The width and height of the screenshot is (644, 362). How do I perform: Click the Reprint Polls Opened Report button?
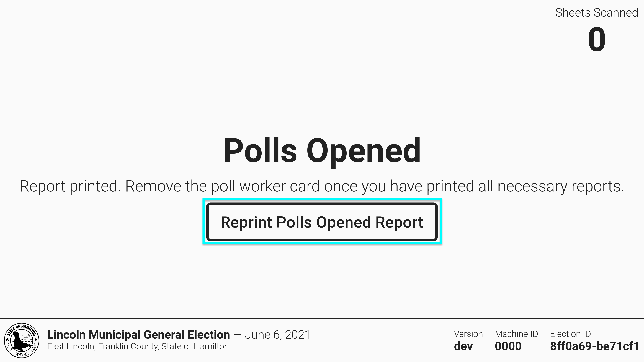click(322, 222)
